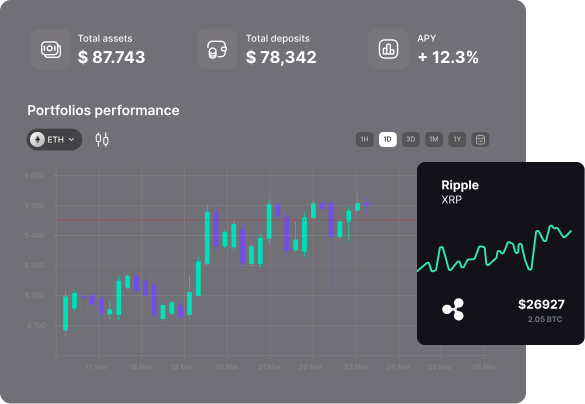Viewport: 585px width, 404px height.
Task: Open the ETH asset dropdown
Action: [54, 140]
